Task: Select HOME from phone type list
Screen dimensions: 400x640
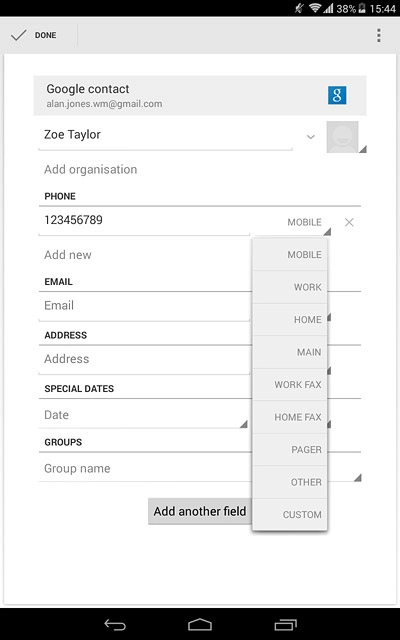Action: [x=290, y=320]
